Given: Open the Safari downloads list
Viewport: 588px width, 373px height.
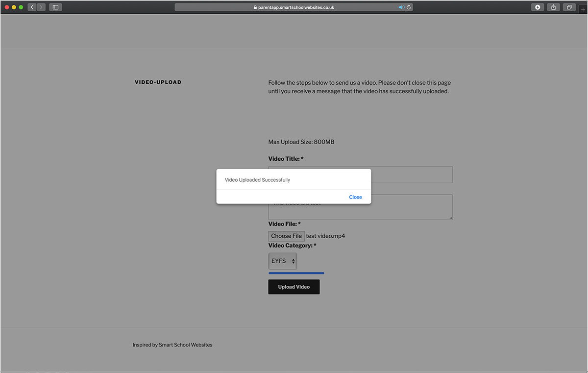Looking at the screenshot, I should [x=538, y=7].
